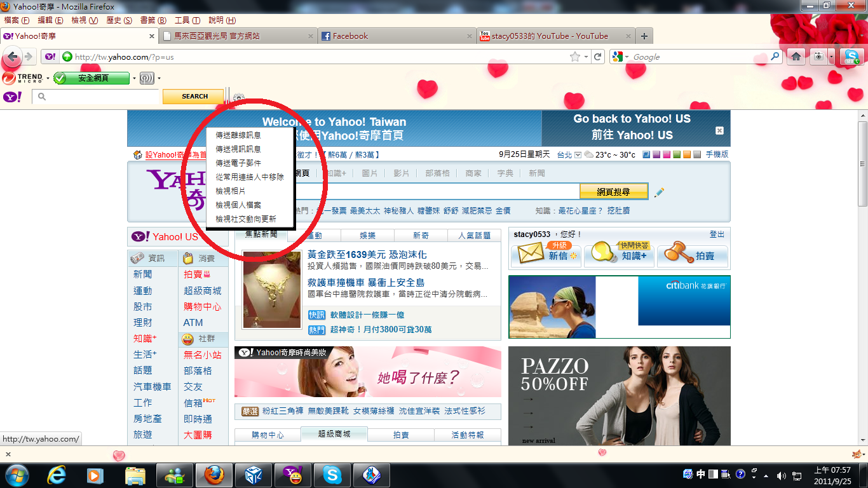
Task: Click Go back to Yahoo! US
Action: pyautogui.click(x=632, y=119)
